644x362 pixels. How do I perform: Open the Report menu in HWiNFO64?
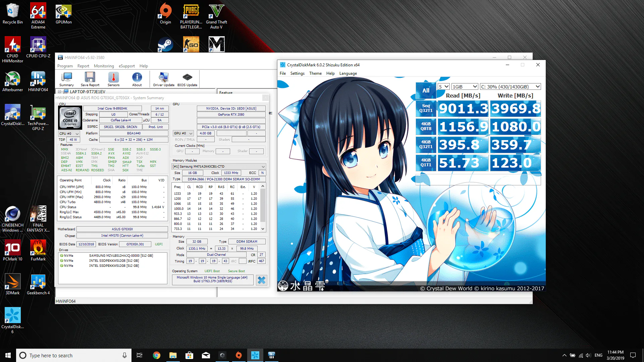pos(83,66)
